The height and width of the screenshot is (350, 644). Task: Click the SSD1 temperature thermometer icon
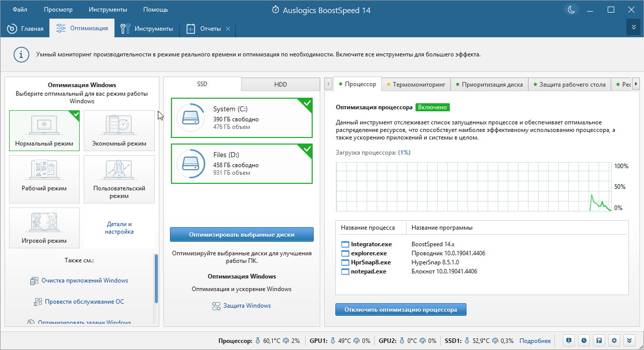tap(467, 341)
